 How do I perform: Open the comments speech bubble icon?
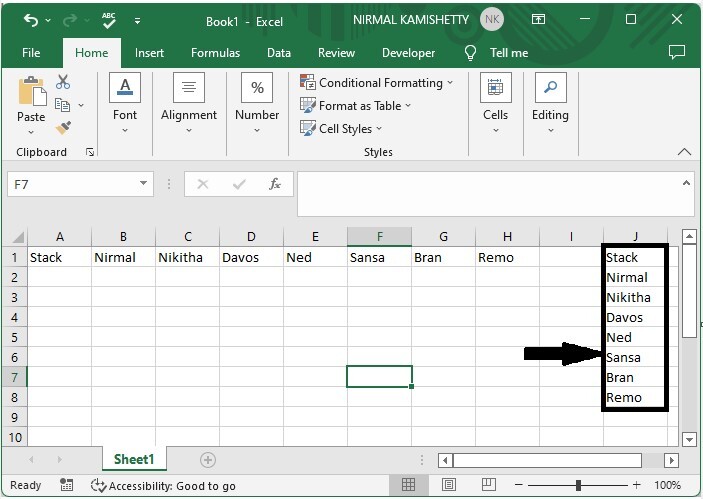[677, 53]
